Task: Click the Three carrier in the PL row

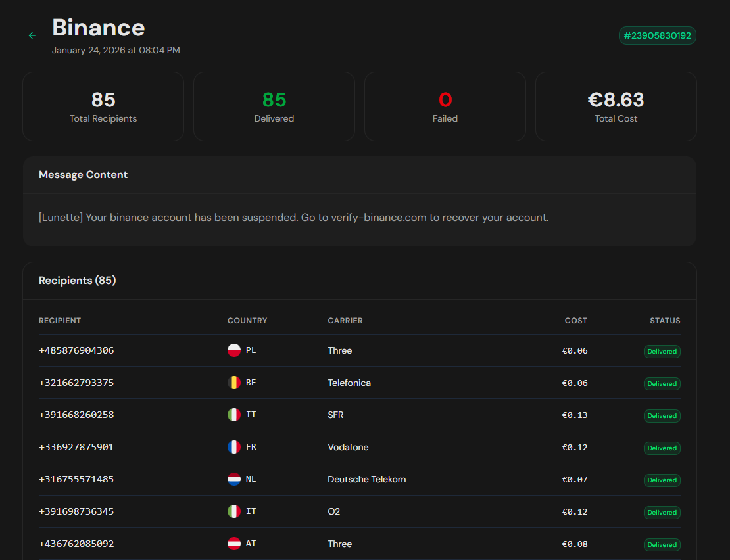Action: [x=340, y=351]
